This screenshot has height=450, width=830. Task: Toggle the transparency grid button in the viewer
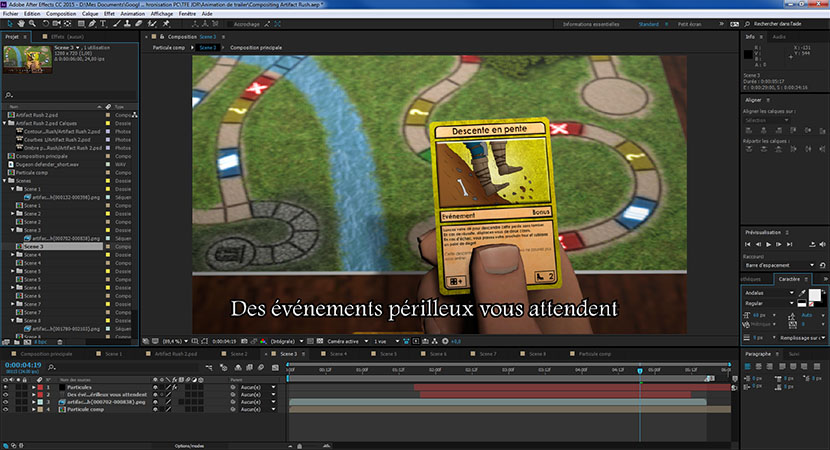[320, 341]
